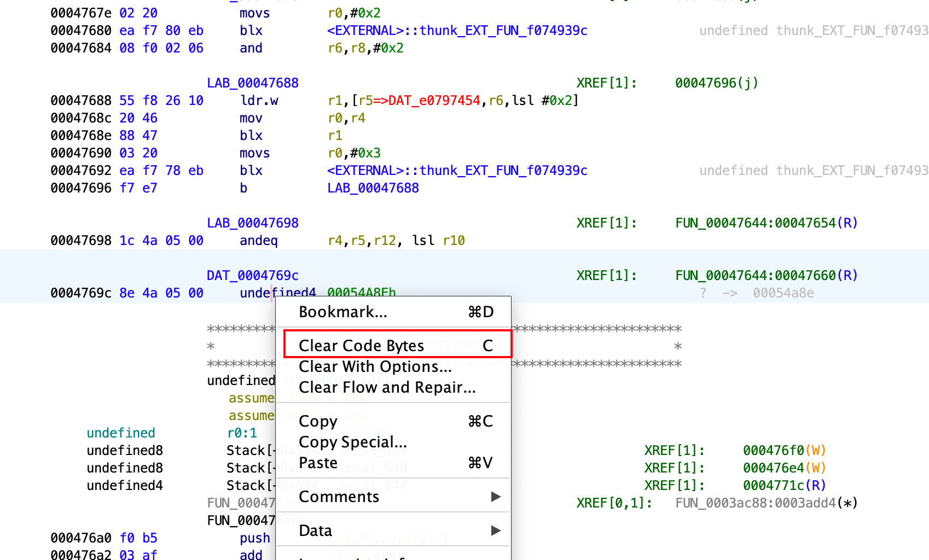This screenshot has height=560, width=929.
Task: Open Clear With Options... dialog
Action: [x=393, y=366]
